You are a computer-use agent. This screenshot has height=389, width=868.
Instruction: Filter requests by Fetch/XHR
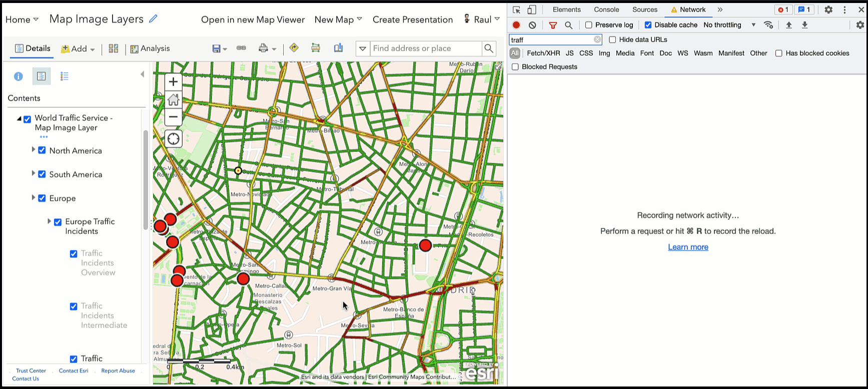(x=543, y=53)
